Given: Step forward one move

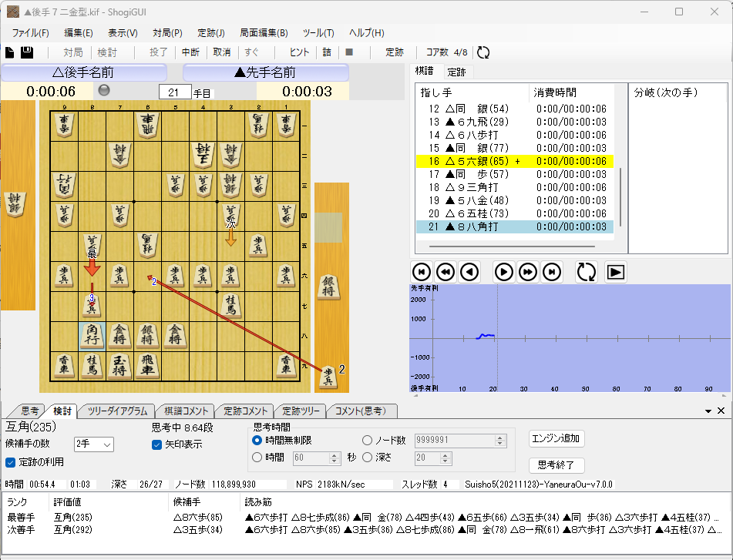Looking at the screenshot, I should [x=503, y=272].
